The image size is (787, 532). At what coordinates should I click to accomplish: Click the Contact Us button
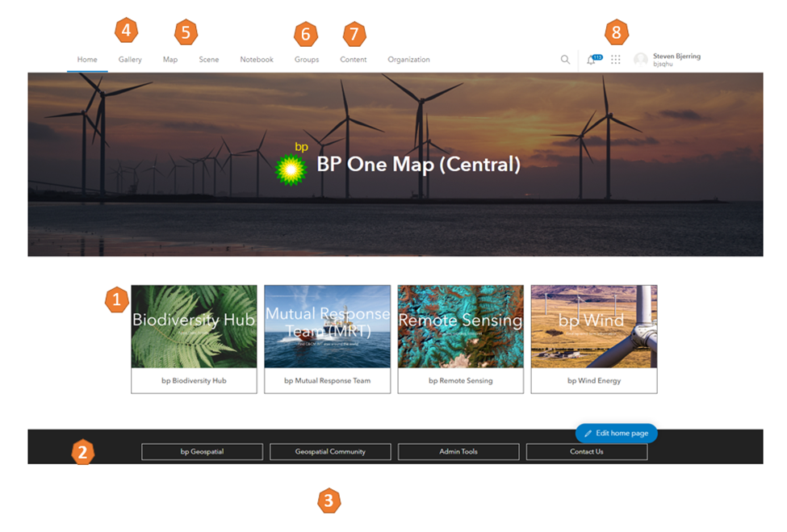point(587,452)
